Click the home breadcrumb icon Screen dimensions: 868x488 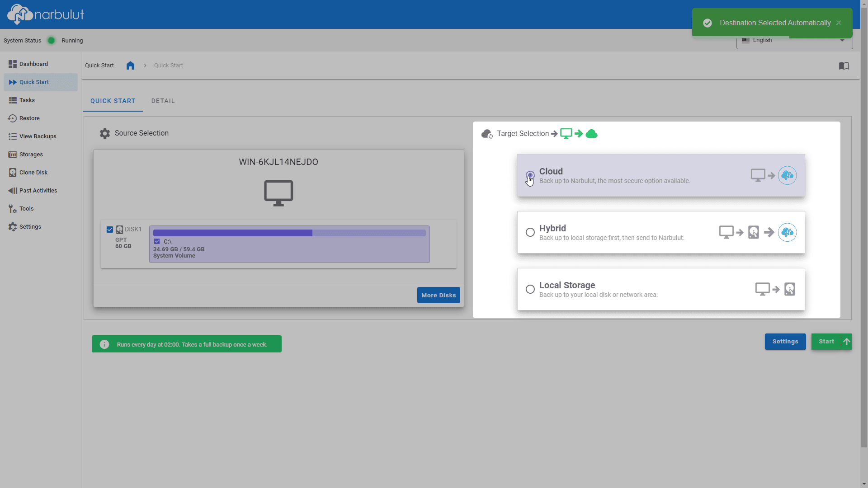coord(130,66)
